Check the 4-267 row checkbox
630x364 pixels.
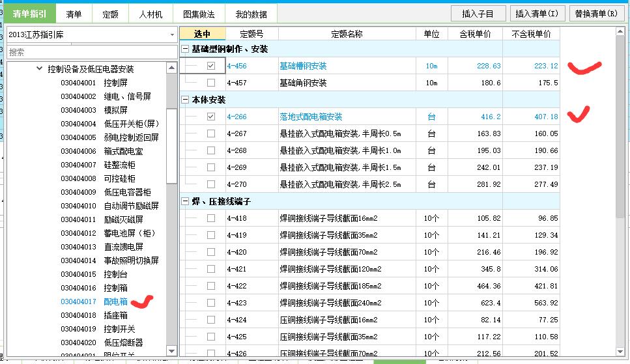pos(211,133)
